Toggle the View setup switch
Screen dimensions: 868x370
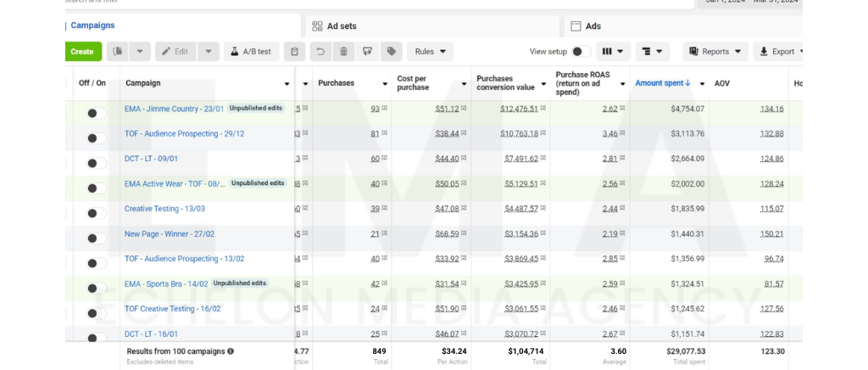[581, 52]
